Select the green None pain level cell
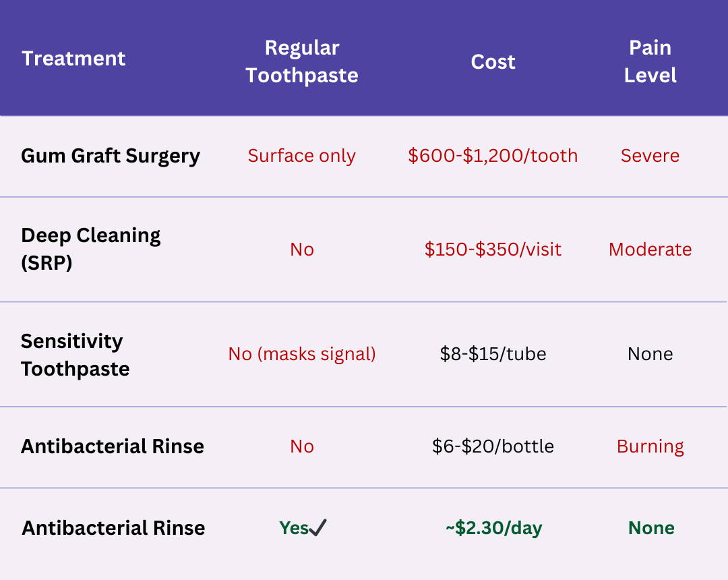728x580 pixels. (x=651, y=528)
